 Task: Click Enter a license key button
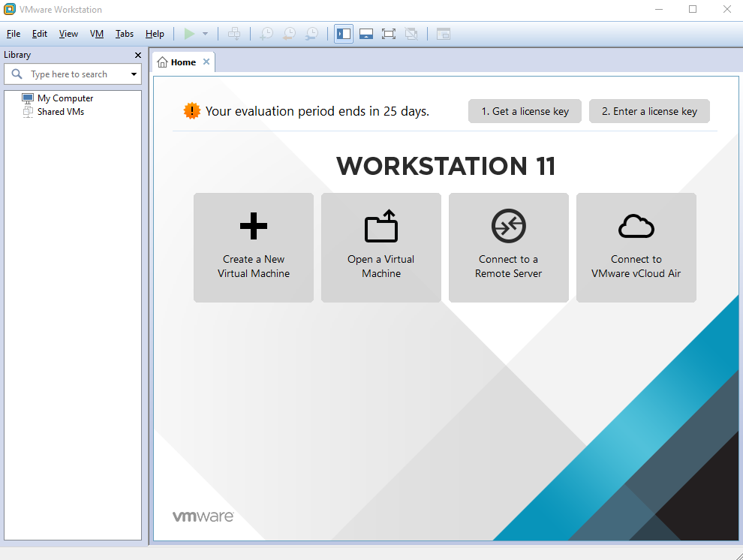(649, 111)
